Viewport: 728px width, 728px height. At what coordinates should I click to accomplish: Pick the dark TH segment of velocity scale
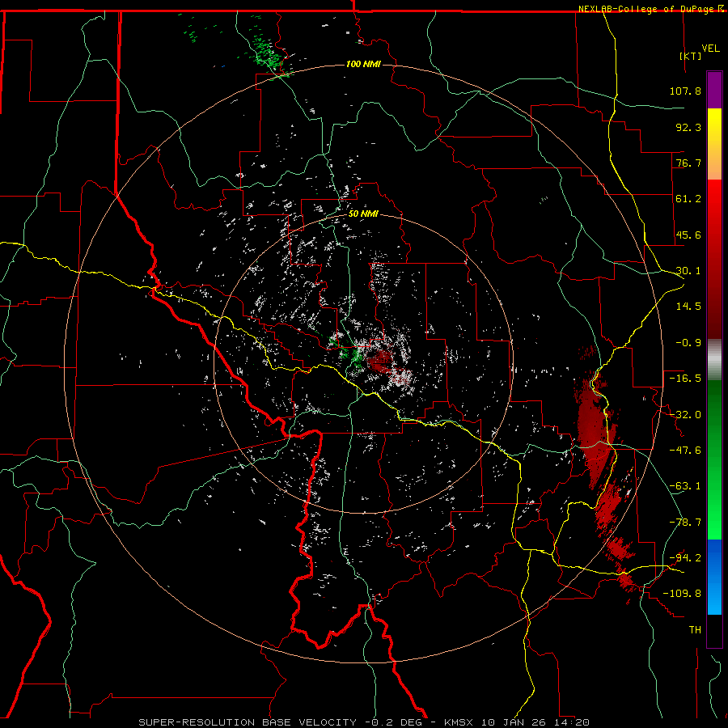click(714, 630)
